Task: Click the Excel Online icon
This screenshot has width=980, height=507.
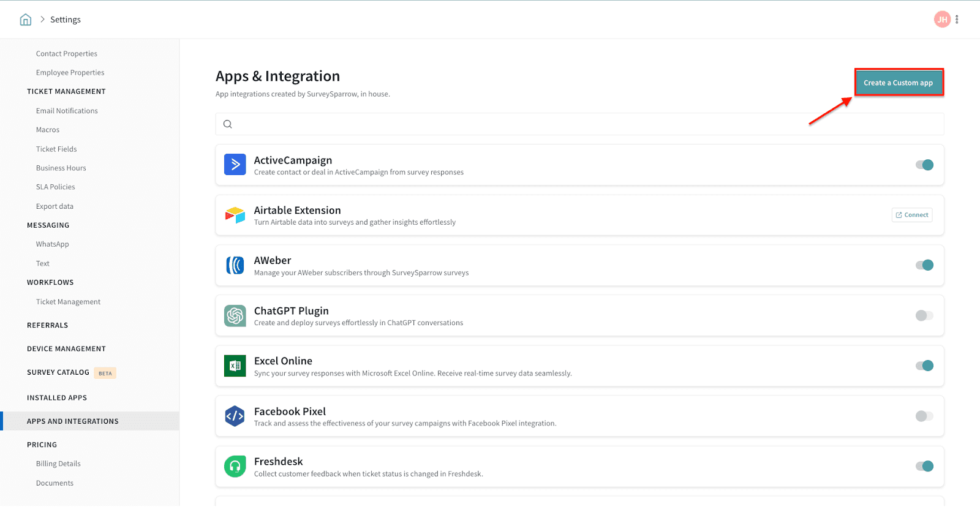Action: pos(235,366)
